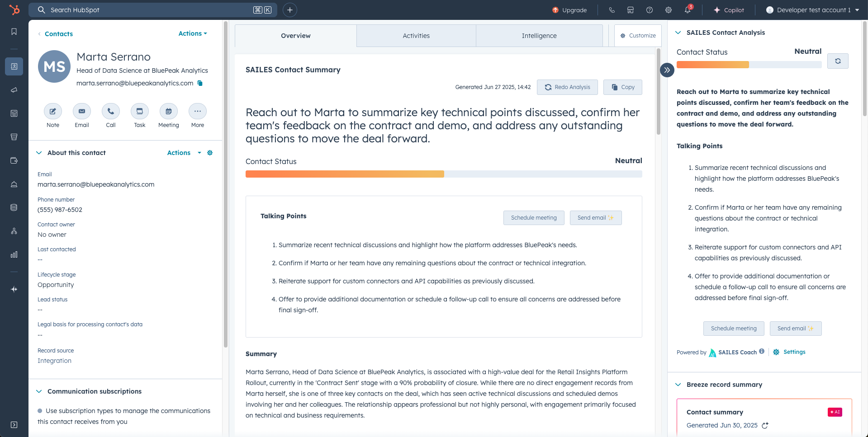This screenshot has height=437, width=868.
Task: Collapse right sidebar with double-arrow button
Action: click(667, 70)
